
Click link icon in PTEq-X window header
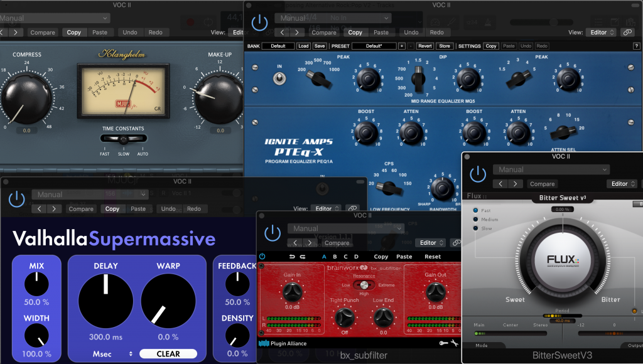click(x=627, y=33)
